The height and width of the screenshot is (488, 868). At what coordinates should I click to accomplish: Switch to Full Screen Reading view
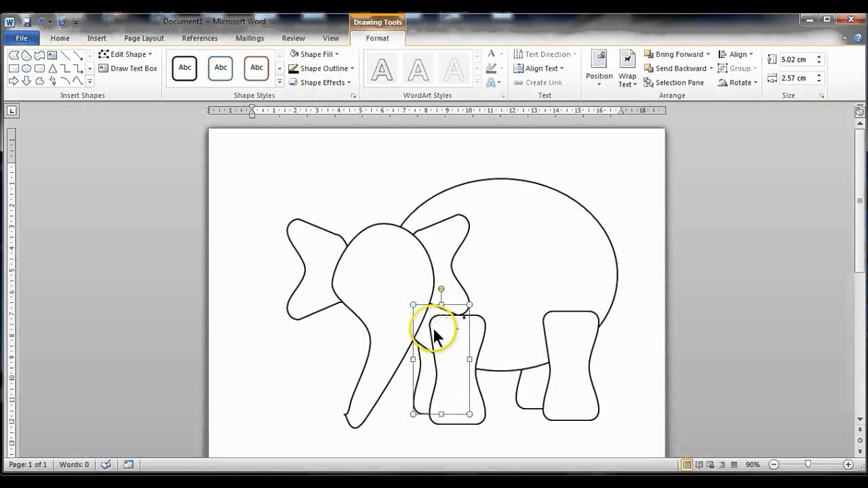click(x=699, y=465)
